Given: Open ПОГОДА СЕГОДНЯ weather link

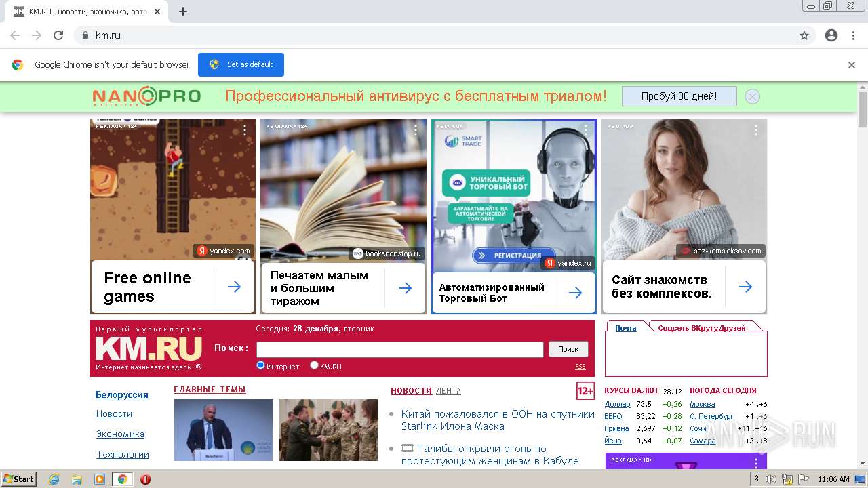Looking at the screenshot, I should coord(723,390).
